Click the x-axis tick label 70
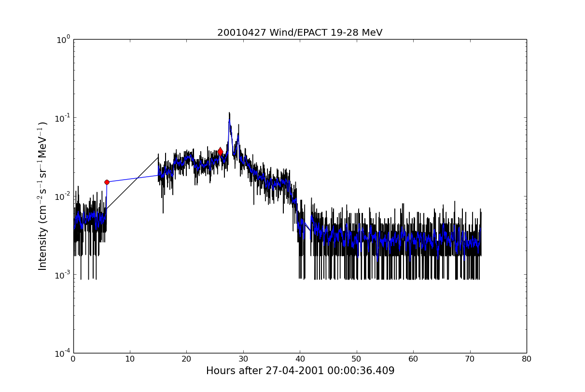This screenshot has width=585, height=392. (x=470, y=359)
